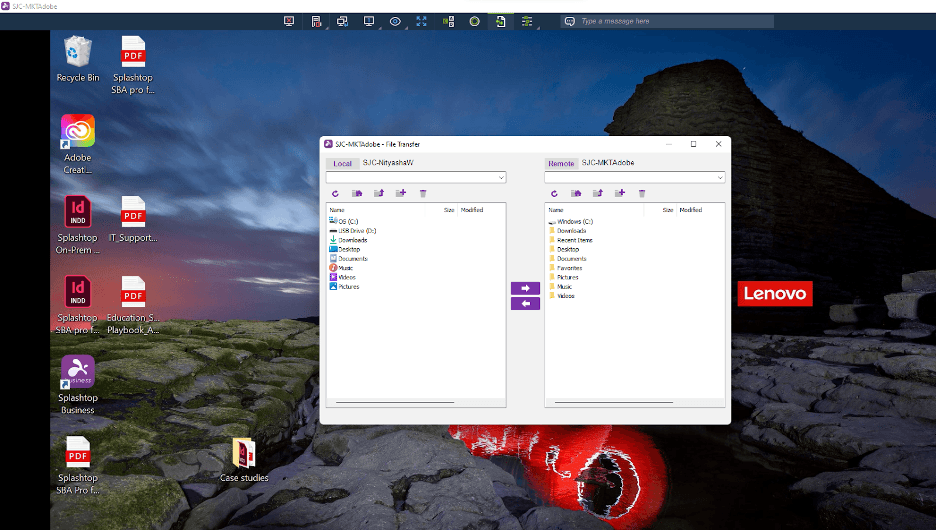Click the local pane horizontal scrollbar
Viewport: 936px width, 530px height.
(395, 402)
